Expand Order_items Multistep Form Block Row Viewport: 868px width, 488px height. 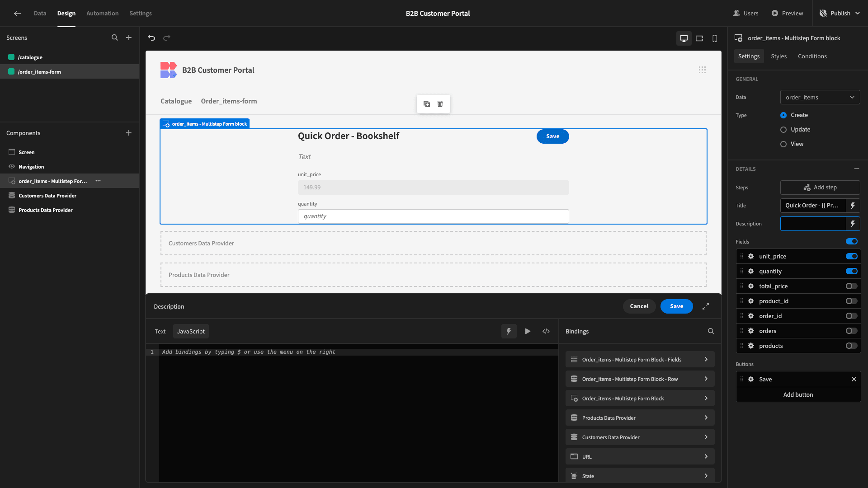click(706, 379)
